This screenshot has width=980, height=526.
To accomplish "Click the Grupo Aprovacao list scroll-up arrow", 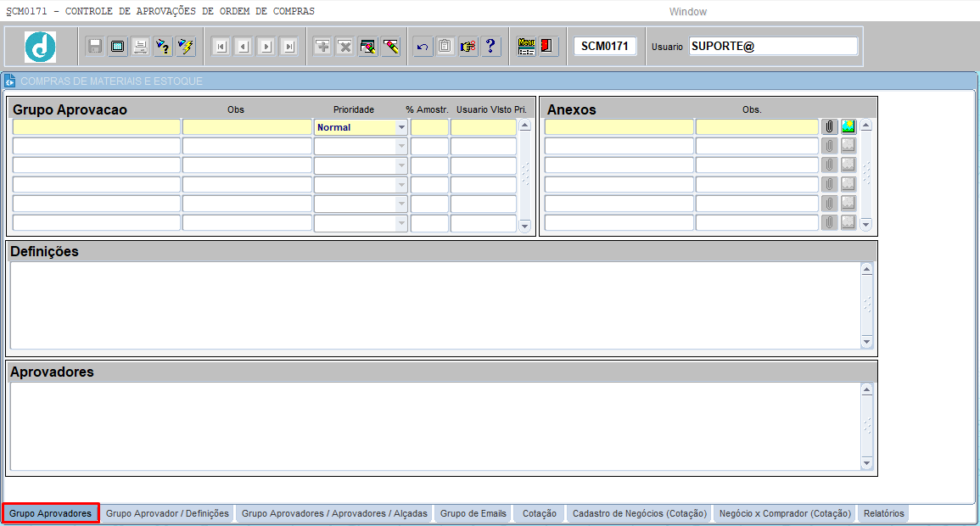I will (525, 126).
